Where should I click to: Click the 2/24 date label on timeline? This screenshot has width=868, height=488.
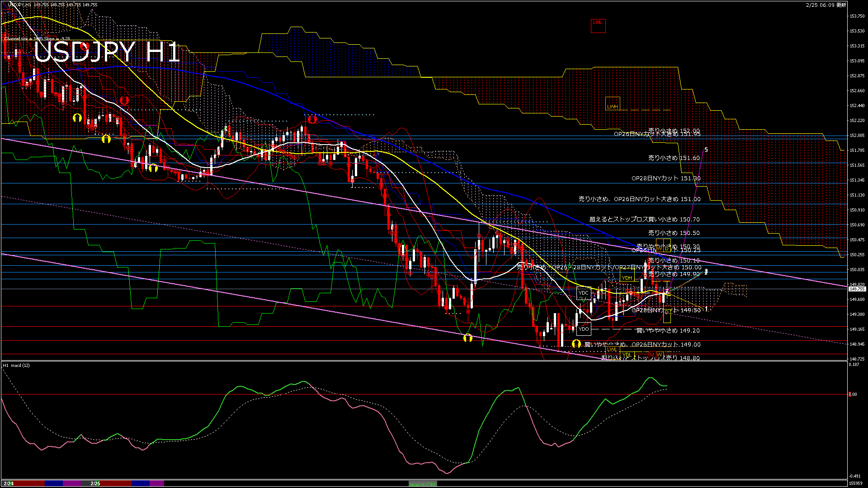pos(8,483)
